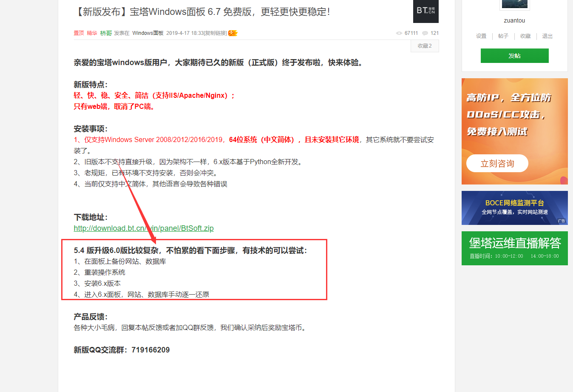Open the zuantou username link
This screenshot has width=573, height=392.
click(514, 20)
